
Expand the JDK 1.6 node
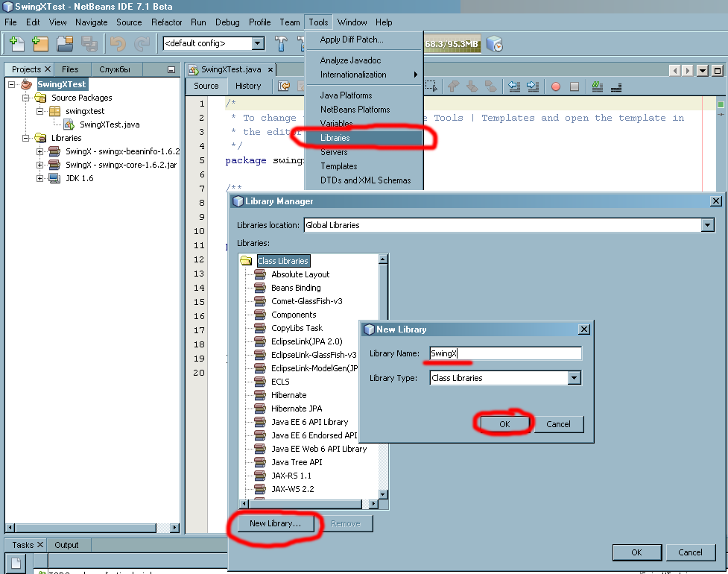[x=40, y=178]
